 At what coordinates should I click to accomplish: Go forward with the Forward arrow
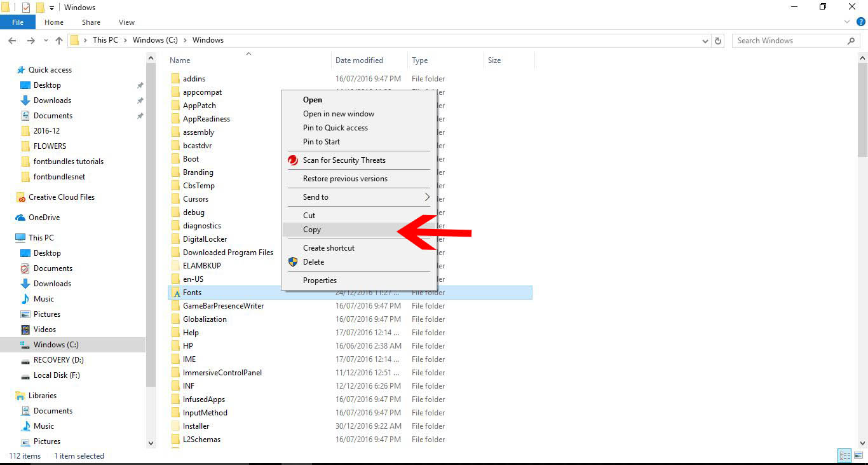31,40
